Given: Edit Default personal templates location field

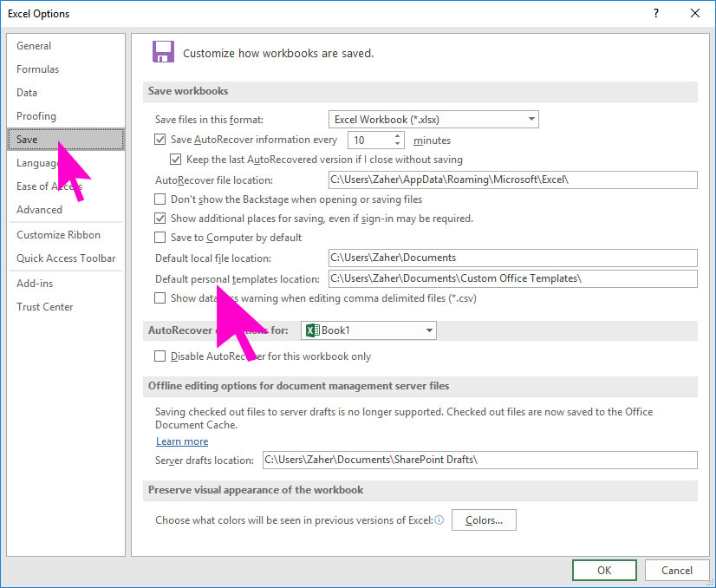Looking at the screenshot, I should 513,278.
